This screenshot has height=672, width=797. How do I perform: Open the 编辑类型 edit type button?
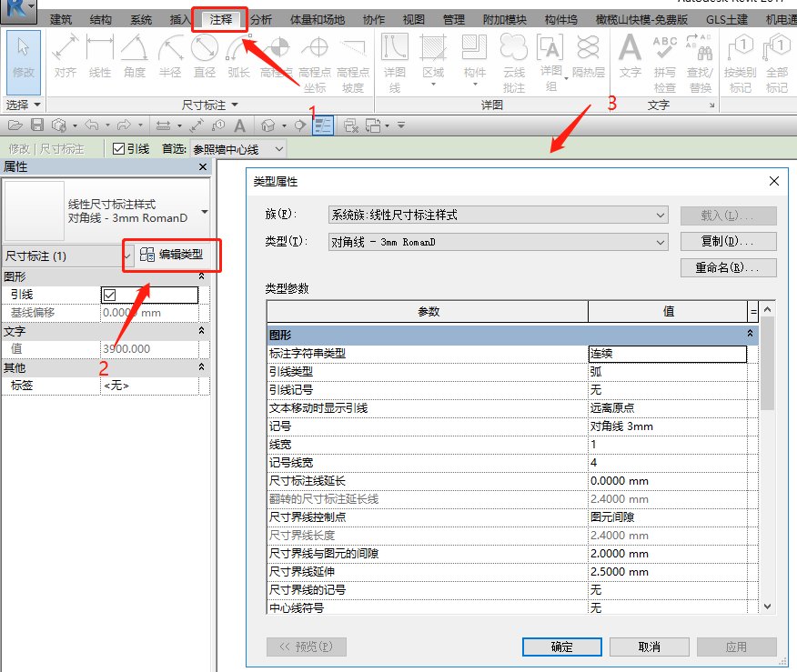coord(172,256)
